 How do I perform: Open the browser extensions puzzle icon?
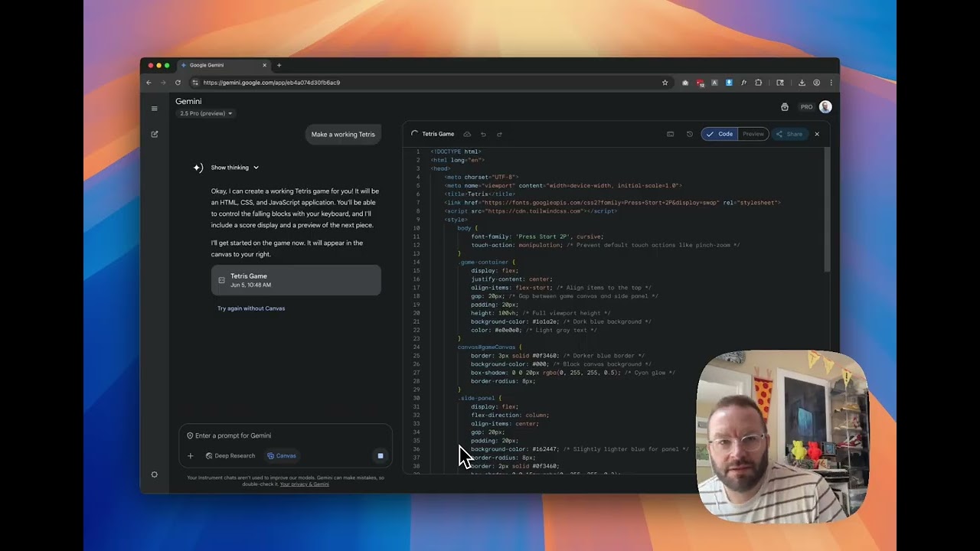click(x=759, y=83)
